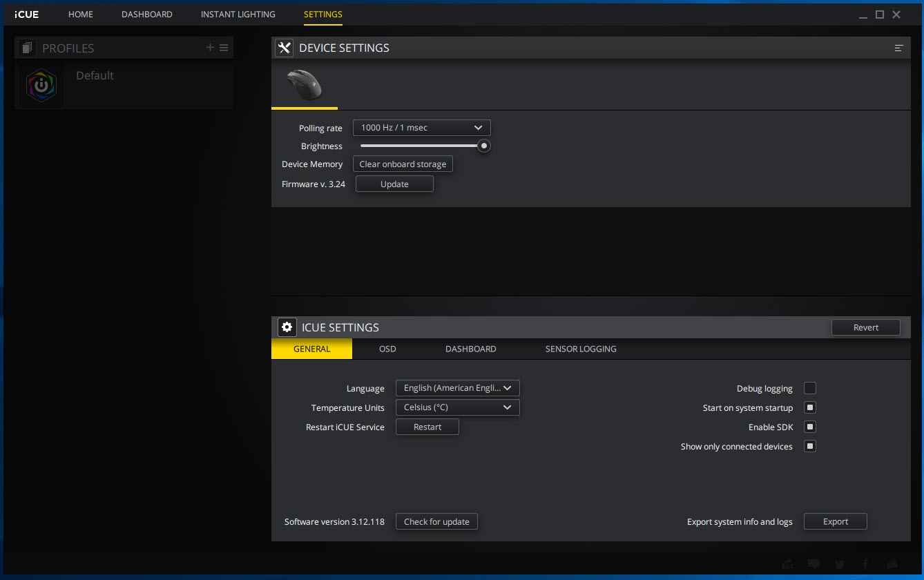
Task: Click the Brightness slider handle
Action: (484, 146)
